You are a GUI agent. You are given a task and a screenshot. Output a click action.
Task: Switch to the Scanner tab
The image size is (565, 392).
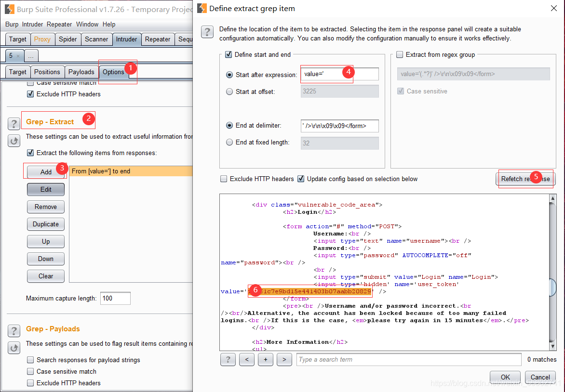(x=96, y=39)
